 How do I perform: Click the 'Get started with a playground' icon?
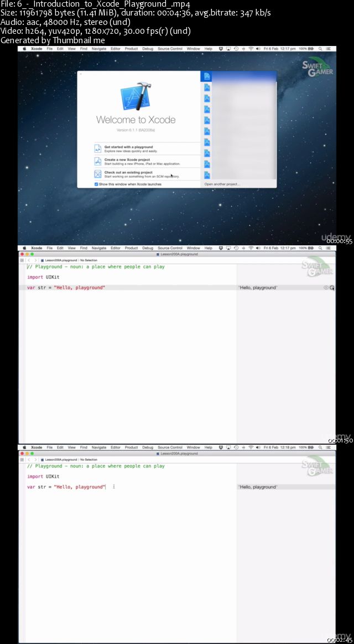[x=98, y=148]
